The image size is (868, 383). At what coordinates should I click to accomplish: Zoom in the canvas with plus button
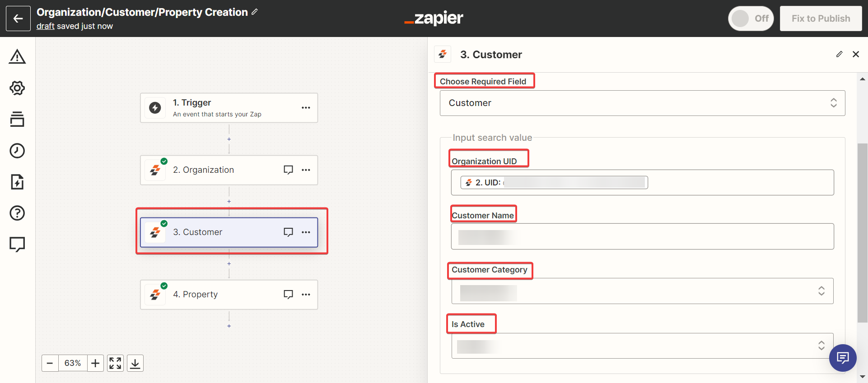pos(95,363)
